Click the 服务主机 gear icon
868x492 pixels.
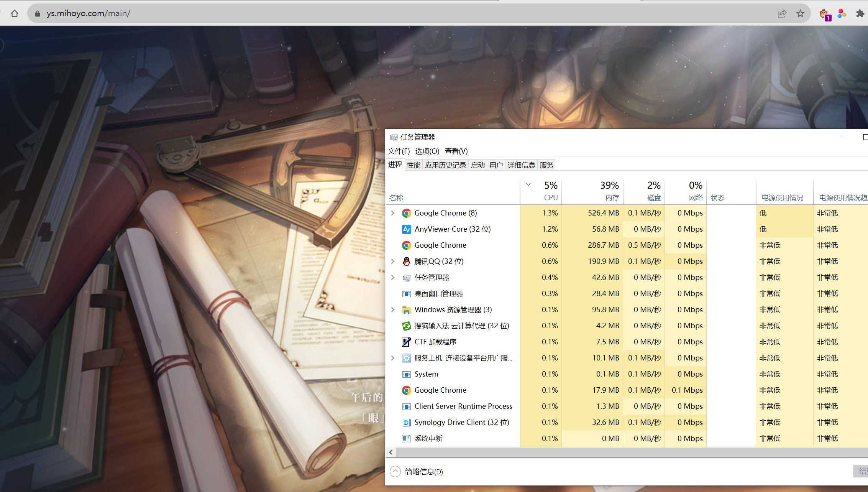pyautogui.click(x=406, y=358)
